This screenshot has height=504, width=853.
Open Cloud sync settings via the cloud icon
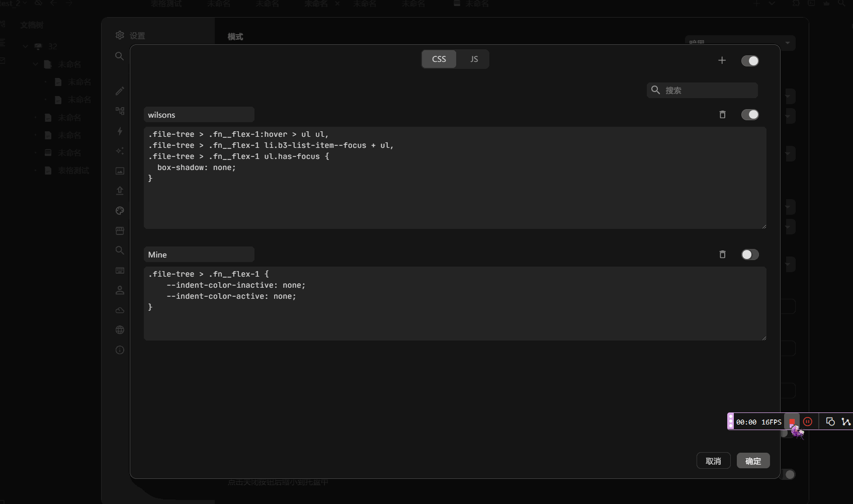[x=120, y=310]
